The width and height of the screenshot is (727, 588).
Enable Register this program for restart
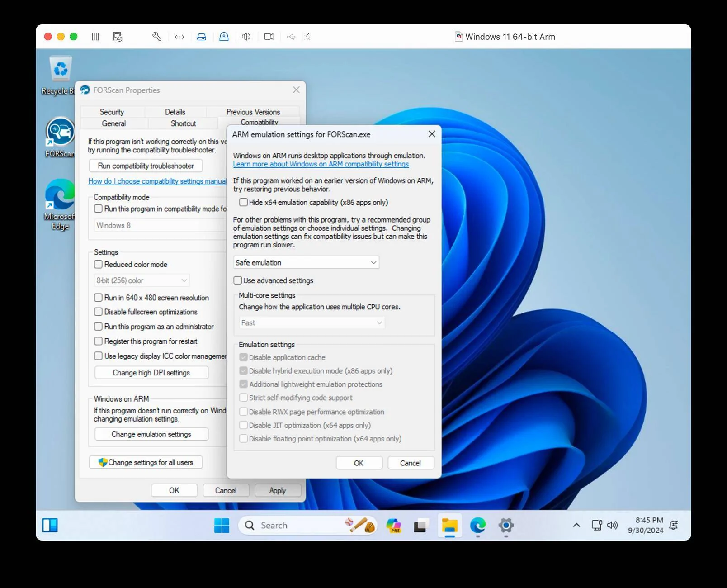point(98,341)
